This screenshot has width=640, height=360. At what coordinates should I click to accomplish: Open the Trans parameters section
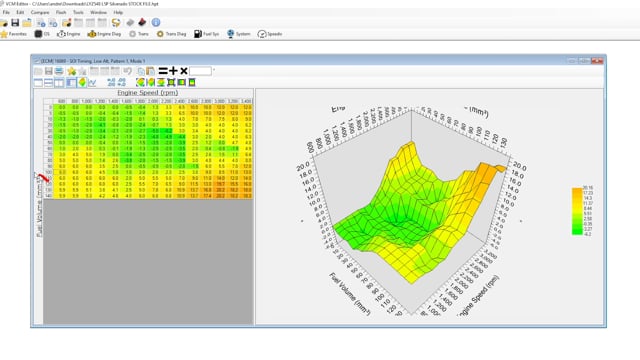(x=139, y=34)
